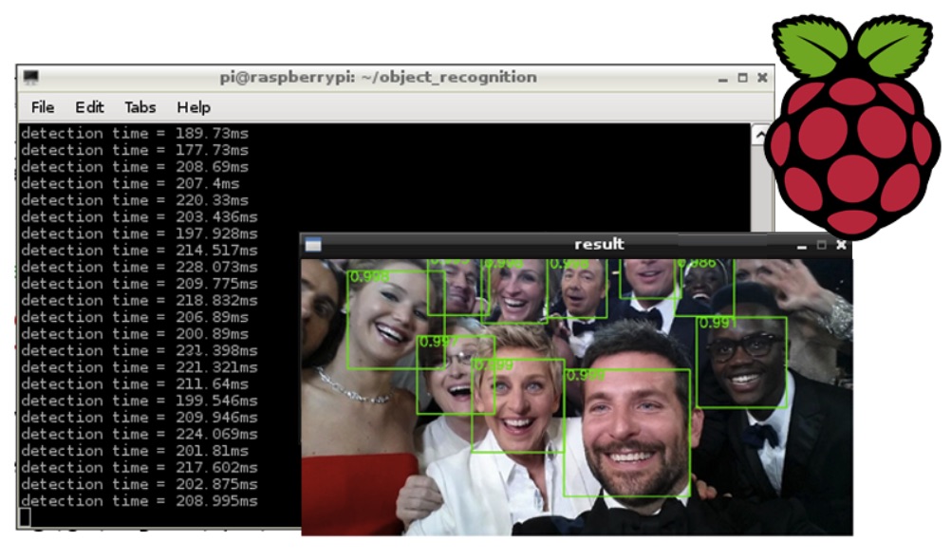This screenshot has width=951, height=560.
Task: Click the line 'detection time = 200.89ms'
Action: tap(135, 334)
